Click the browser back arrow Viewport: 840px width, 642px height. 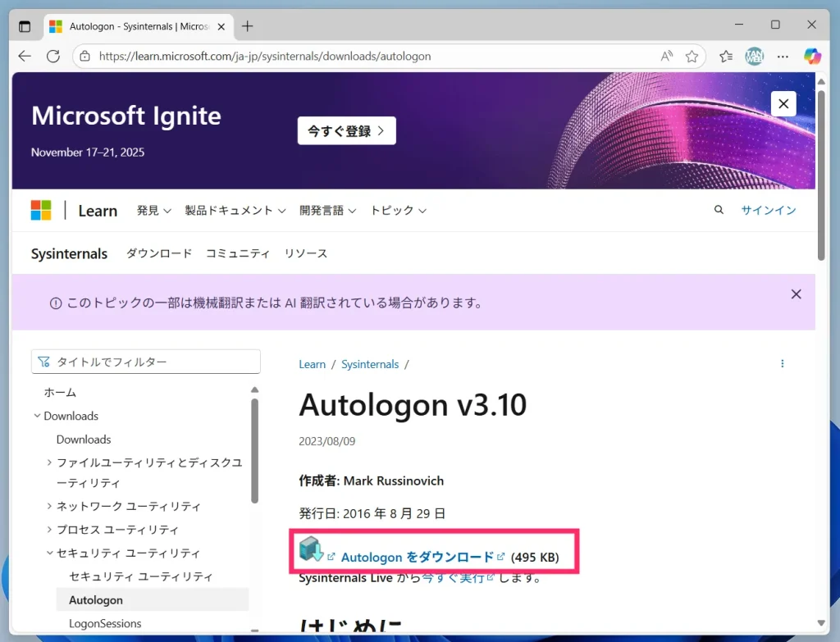pos(25,57)
